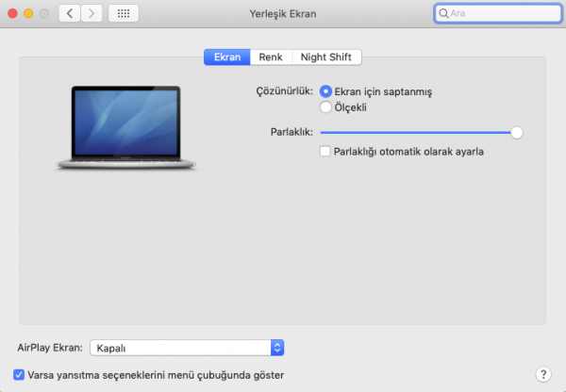Click the Parlaklık brightness slider knob

(517, 132)
